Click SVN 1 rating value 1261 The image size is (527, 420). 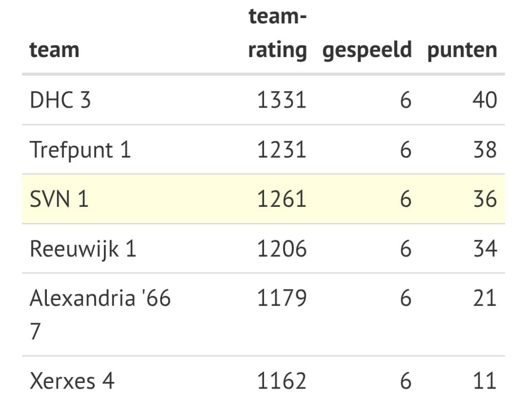coord(282,199)
